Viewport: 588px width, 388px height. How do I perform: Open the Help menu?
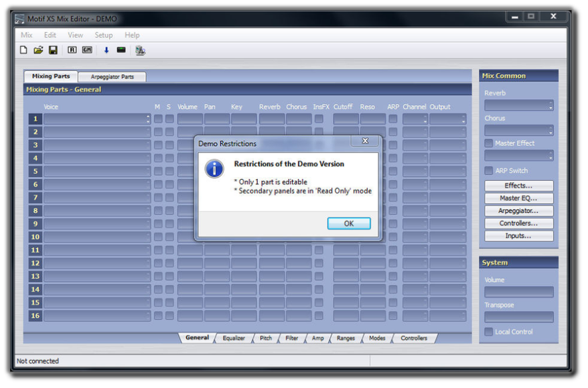(132, 35)
